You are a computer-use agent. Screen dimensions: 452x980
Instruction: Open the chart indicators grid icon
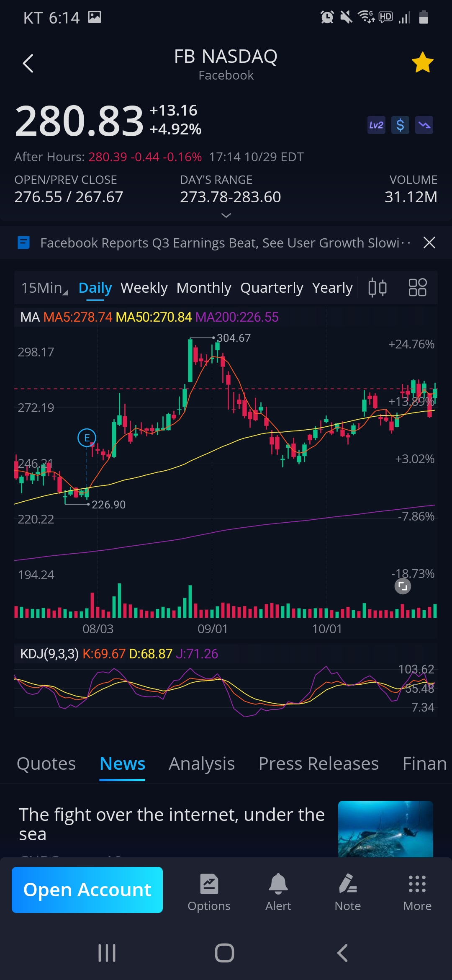[417, 288]
